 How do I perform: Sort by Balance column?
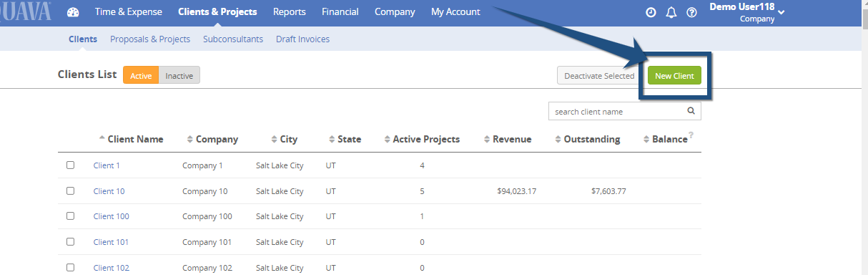665,139
